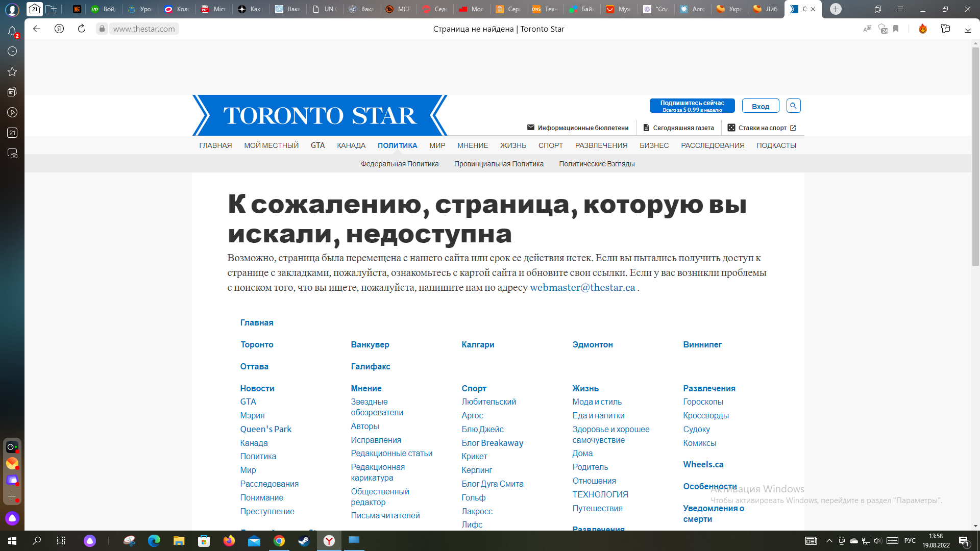Viewport: 980px width, 551px height.
Task: Open Alice assistant icon in sidebar
Action: tap(12, 518)
